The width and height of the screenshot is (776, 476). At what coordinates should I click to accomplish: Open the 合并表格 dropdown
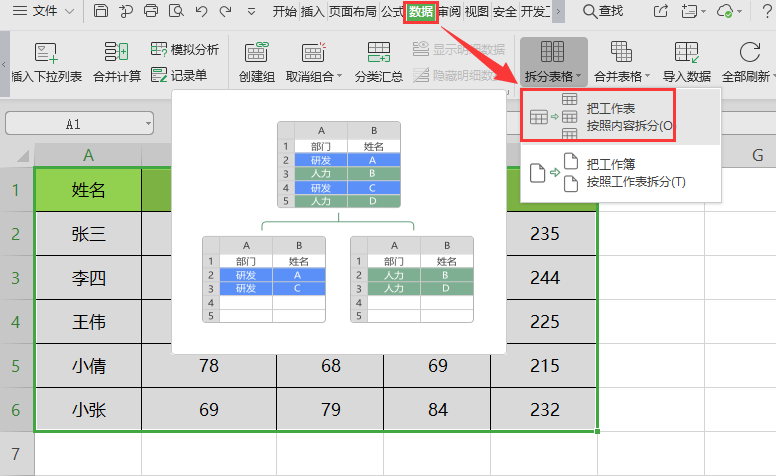[622, 62]
